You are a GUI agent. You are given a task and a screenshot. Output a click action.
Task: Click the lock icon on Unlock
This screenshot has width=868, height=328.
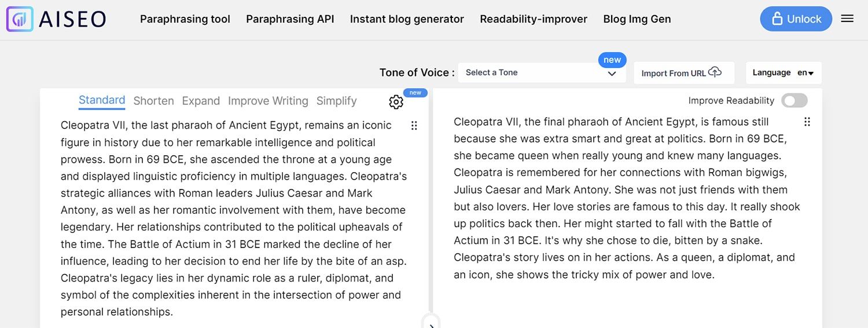point(777,19)
